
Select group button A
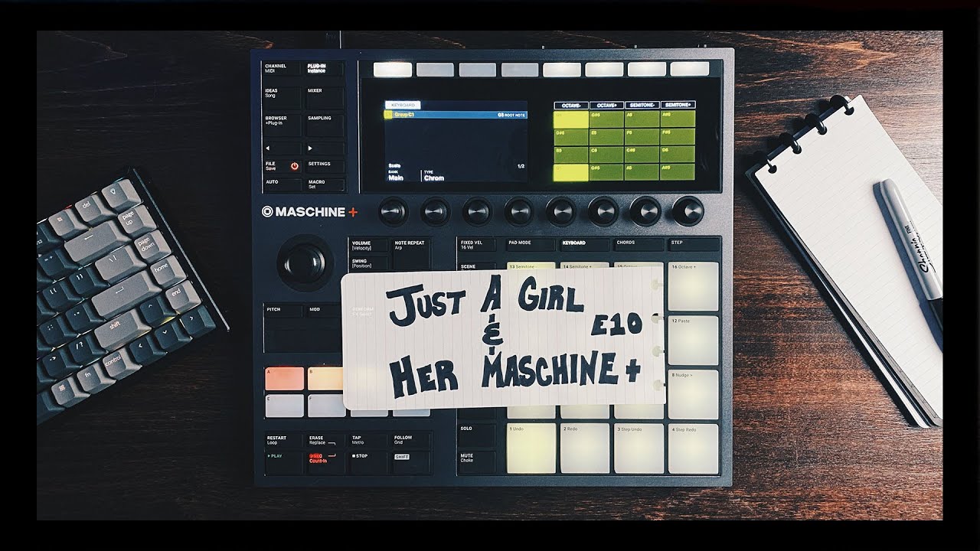pos(284,379)
